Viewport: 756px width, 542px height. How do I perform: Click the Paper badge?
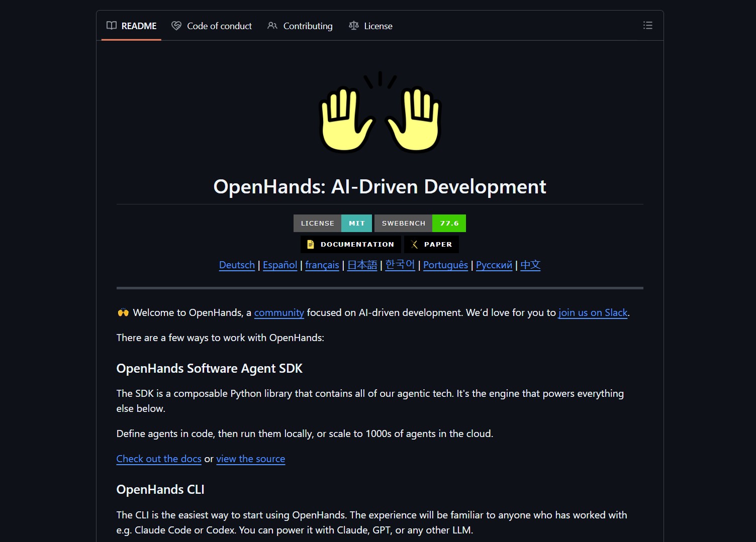pyautogui.click(x=431, y=245)
